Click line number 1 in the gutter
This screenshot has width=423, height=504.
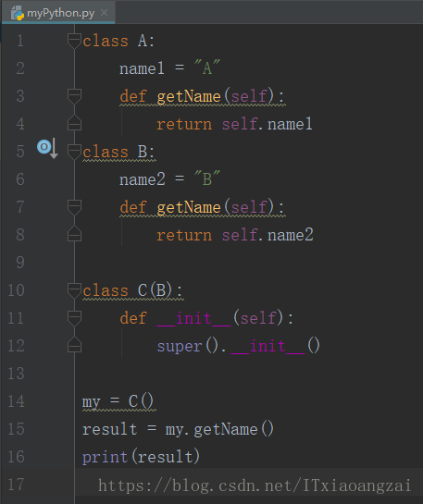[x=20, y=41]
